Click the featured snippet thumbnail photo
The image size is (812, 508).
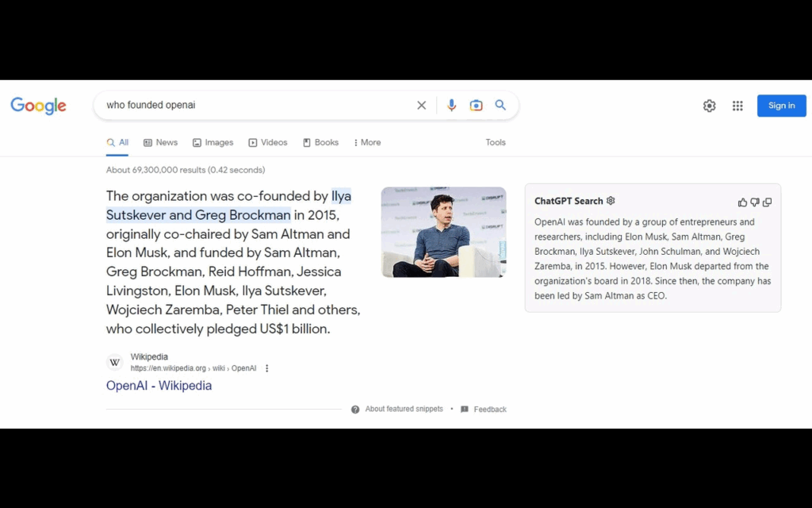click(x=443, y=232)
